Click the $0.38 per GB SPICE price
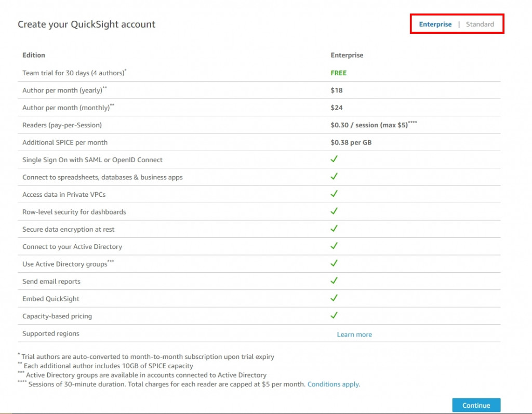The height and width of the screenshot is (414, 532). pyautogui.click(x=351, y=142)
